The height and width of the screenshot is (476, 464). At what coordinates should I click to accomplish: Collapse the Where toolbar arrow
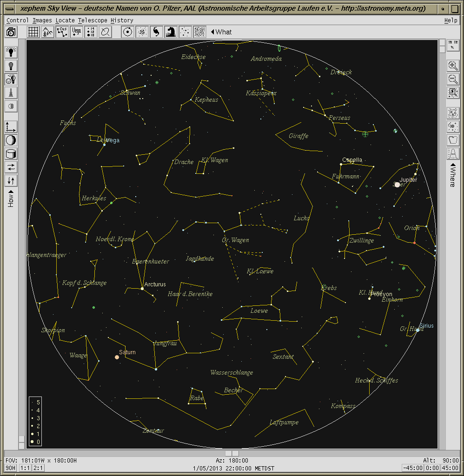(x=453, y=165)
